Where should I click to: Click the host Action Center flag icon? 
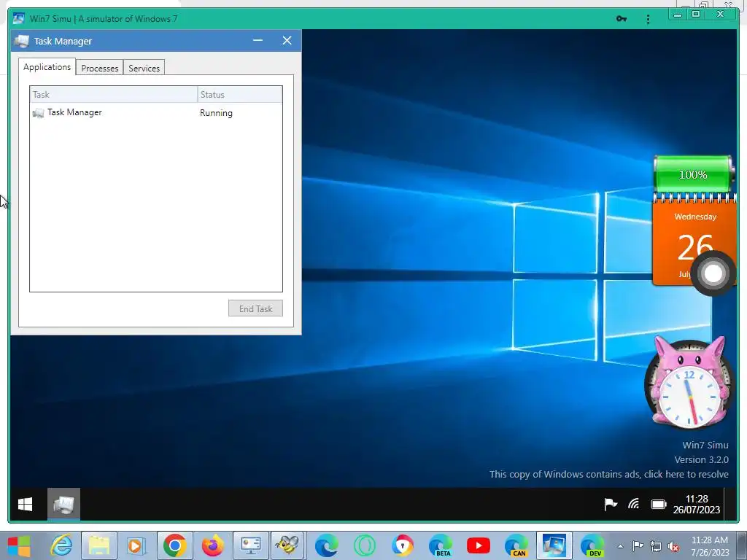[638, 546]
